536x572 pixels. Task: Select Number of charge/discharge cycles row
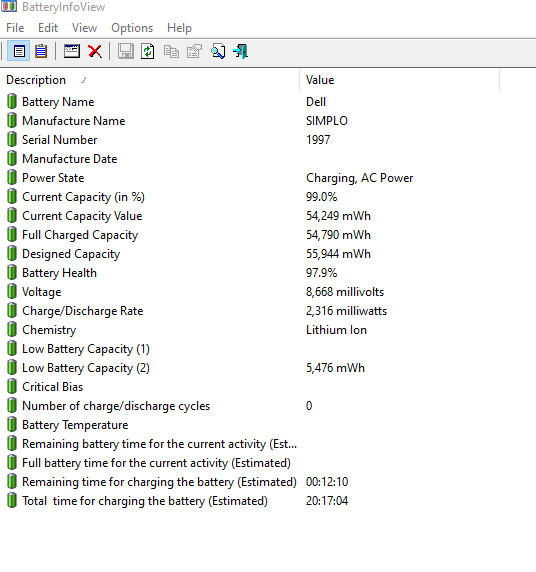click(x=116, y=406)
